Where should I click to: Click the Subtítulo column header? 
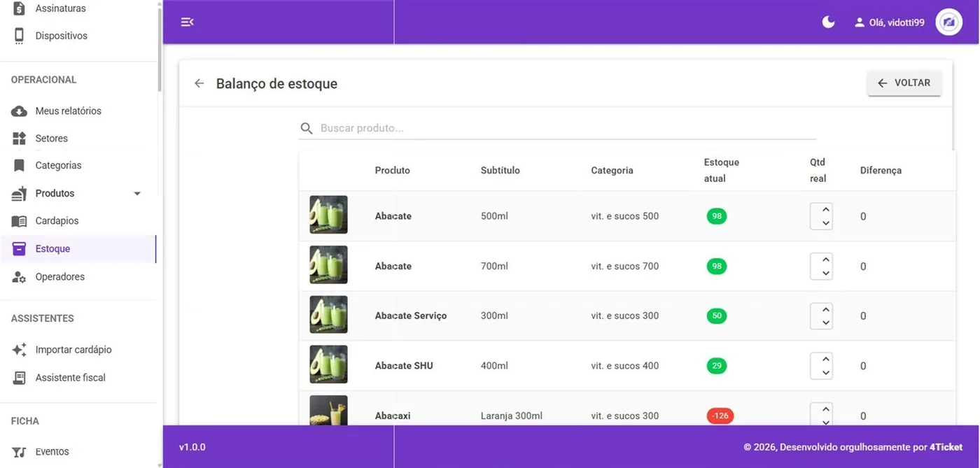(500, 171)
